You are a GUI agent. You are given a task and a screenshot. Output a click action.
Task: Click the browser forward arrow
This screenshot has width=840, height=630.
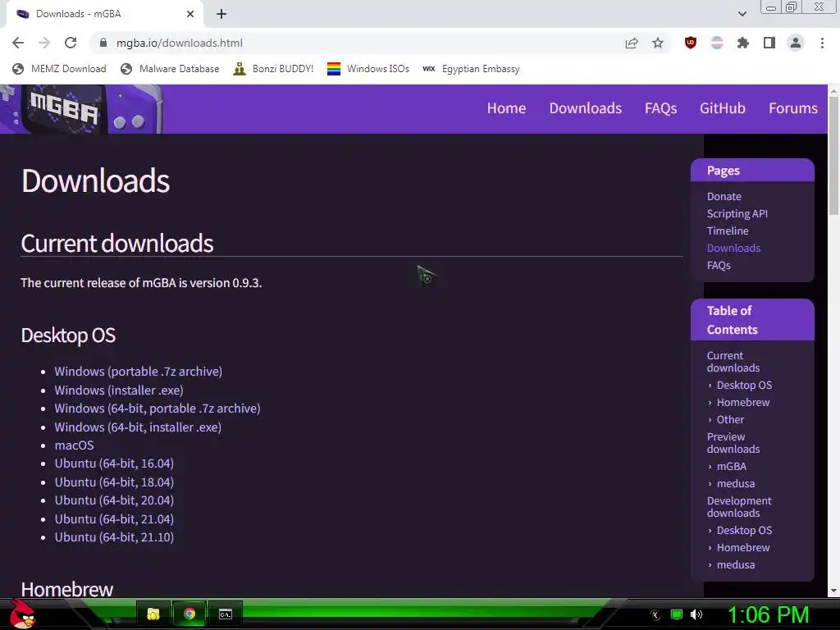tap(44, 43)
